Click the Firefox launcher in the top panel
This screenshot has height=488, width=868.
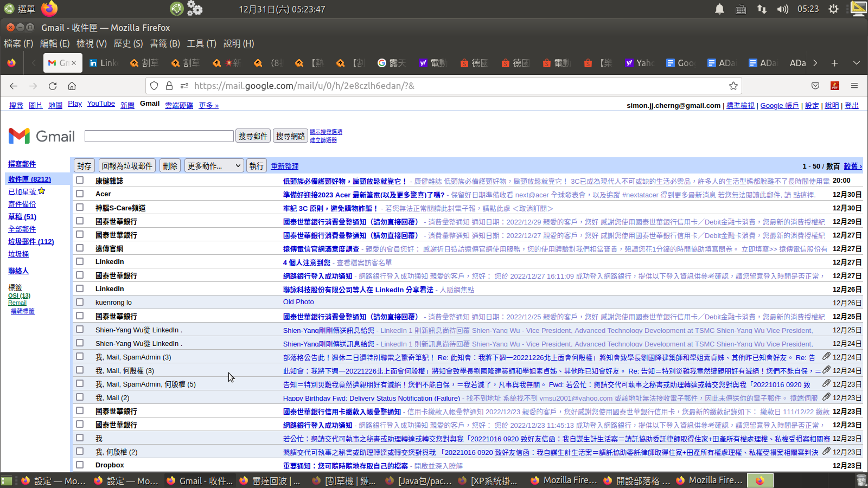tap(49, 8)
